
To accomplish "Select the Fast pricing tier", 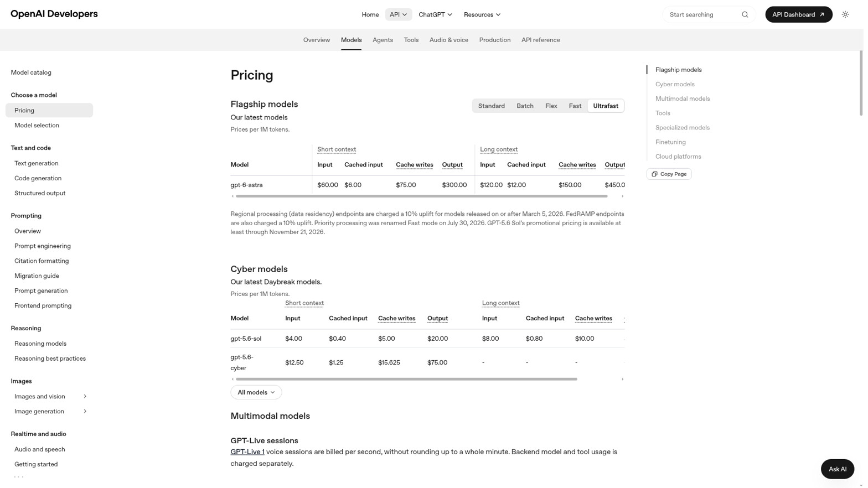I will coord(575,106).
